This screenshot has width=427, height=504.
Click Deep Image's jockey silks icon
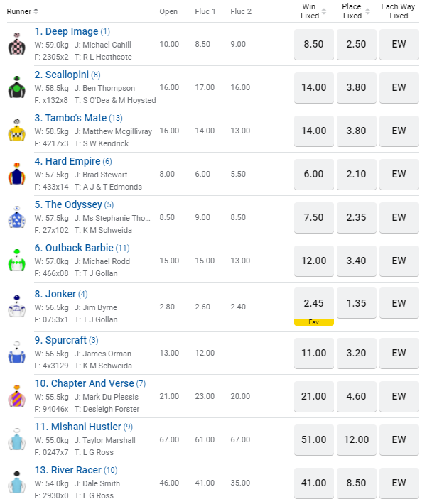click(x=17, y=44)
